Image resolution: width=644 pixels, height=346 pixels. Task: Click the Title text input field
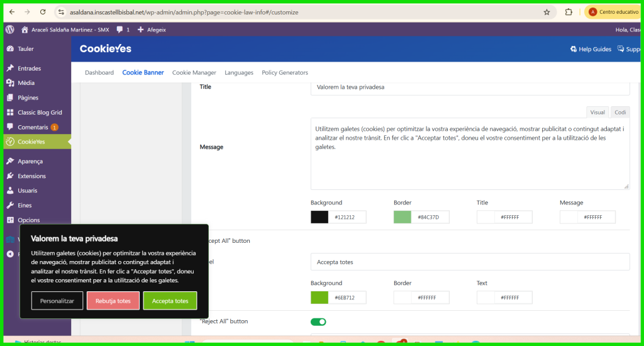[x=470, y=87]
